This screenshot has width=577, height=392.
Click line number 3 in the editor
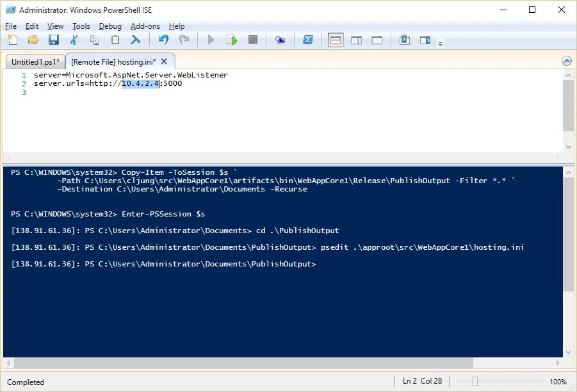[x=24, y=92]
